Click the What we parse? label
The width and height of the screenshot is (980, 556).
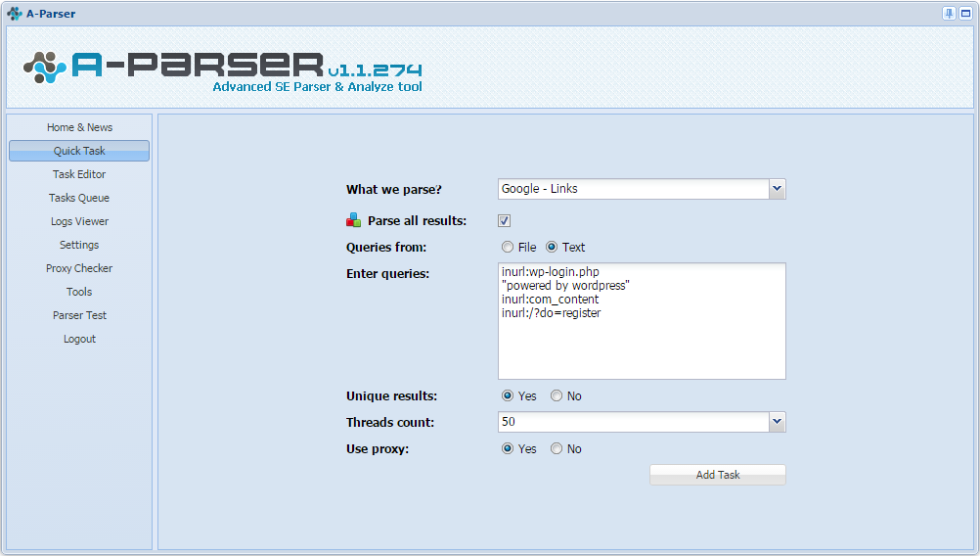tap(394, 190)
